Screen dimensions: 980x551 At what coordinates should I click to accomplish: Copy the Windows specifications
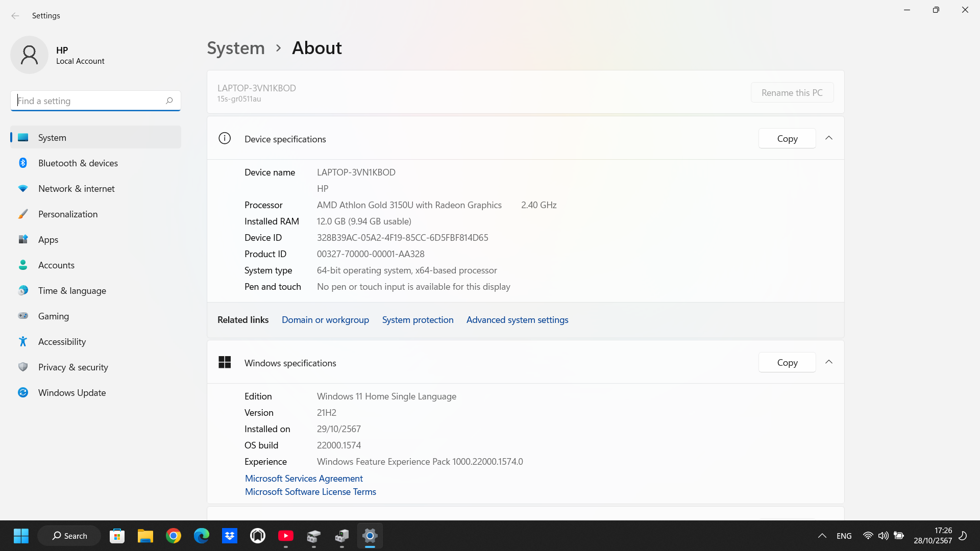click(787, 362)
